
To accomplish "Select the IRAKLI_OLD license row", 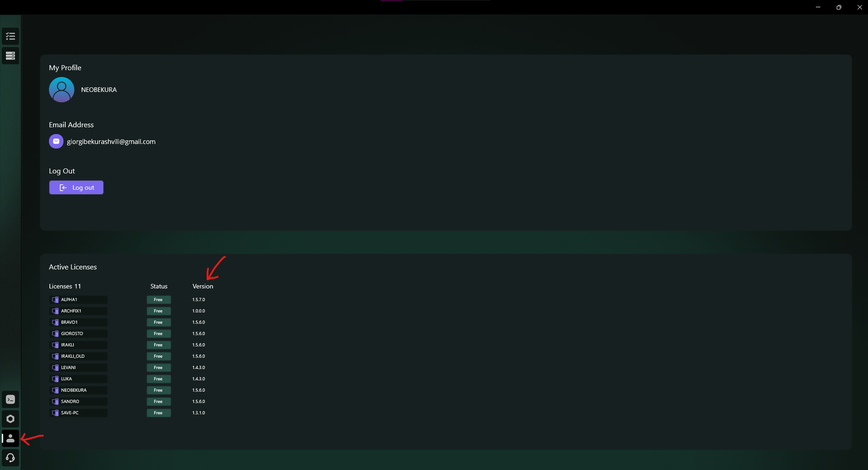I will [x=78, y=356].
